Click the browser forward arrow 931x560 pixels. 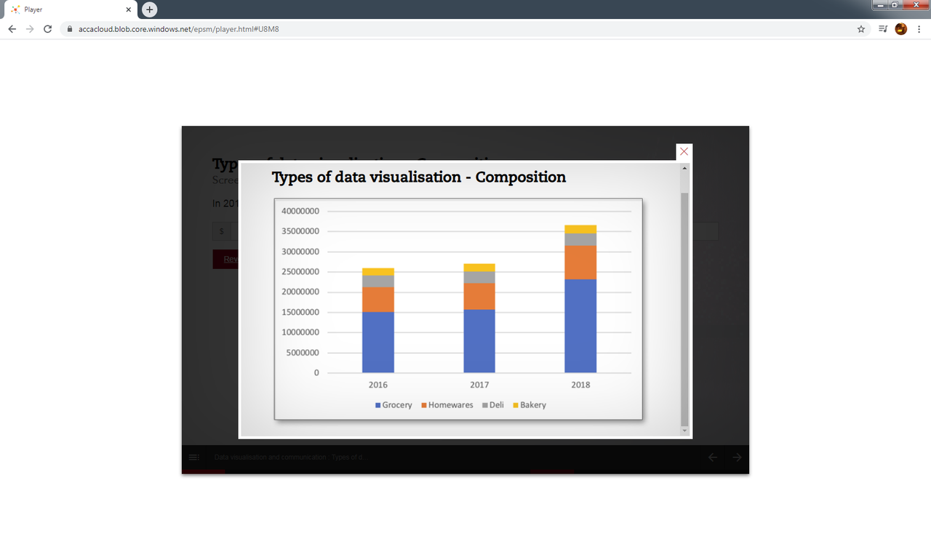(x=29, y=29)
